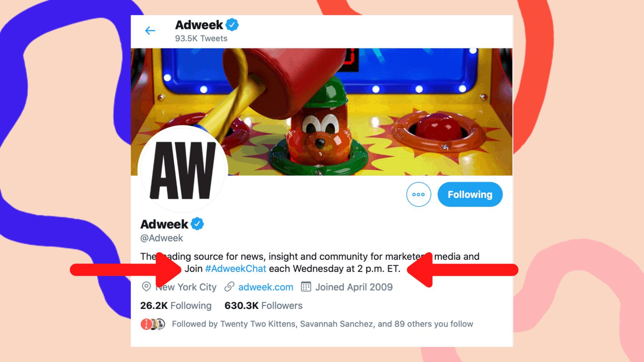This screenshot has width=644, height=362.
Task: View the 26.2K Following list
Action: 176,306
